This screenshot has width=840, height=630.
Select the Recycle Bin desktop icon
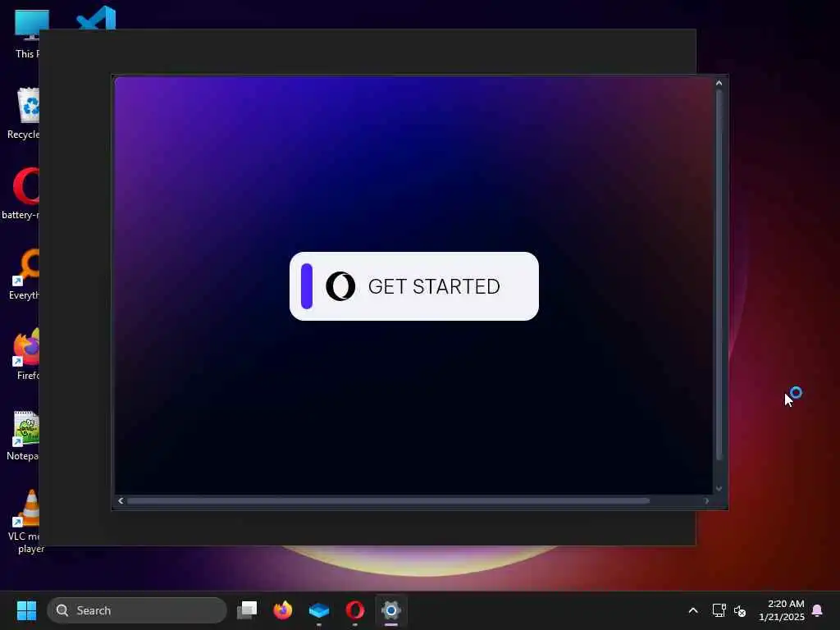coord(24,113)
